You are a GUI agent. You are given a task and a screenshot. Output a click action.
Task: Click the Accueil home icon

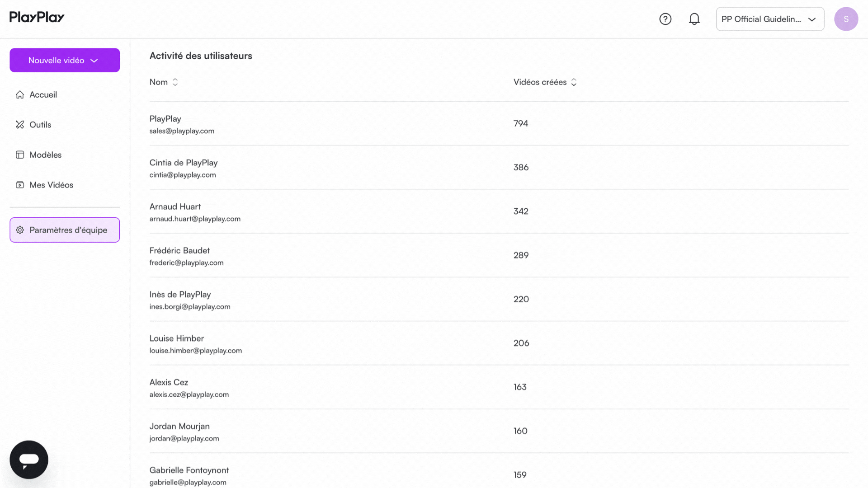pyautogui.click(x=20, y=94)
